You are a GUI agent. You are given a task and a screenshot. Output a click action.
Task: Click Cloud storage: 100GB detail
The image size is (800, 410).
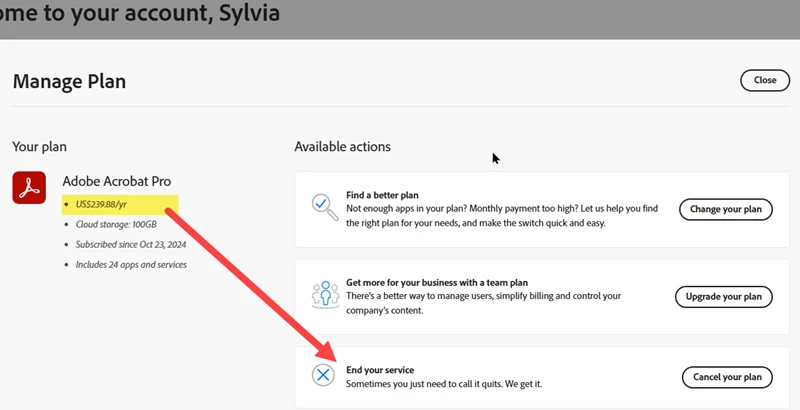click(116, 224)
